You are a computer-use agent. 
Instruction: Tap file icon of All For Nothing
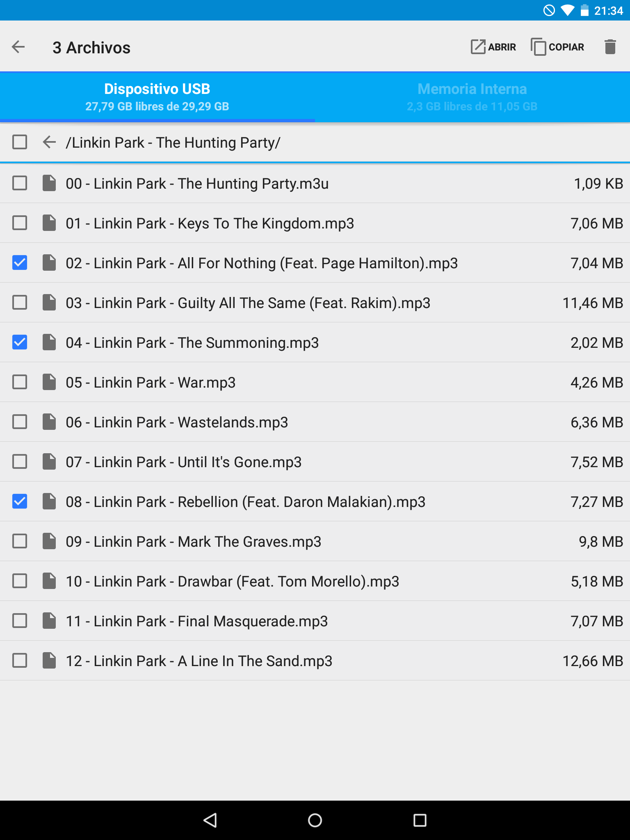(49, 263)
